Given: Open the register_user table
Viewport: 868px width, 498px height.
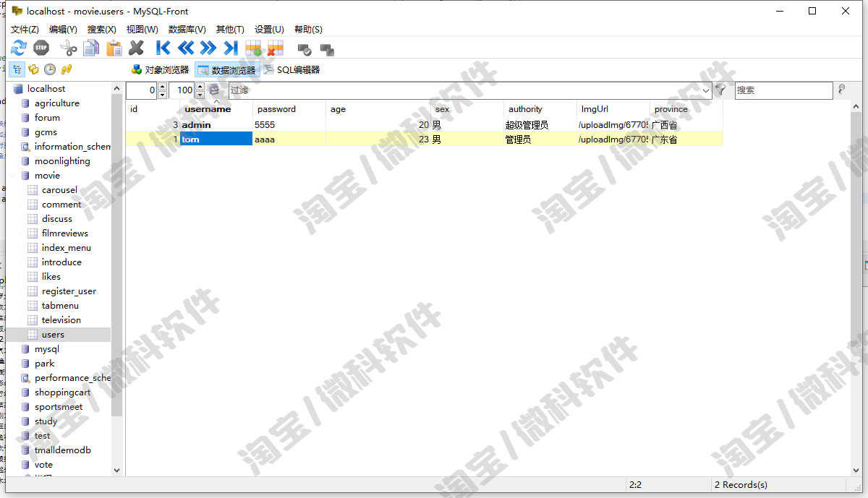Looking at the screenshot, I should pyautogui.click(x=69, y=291).
